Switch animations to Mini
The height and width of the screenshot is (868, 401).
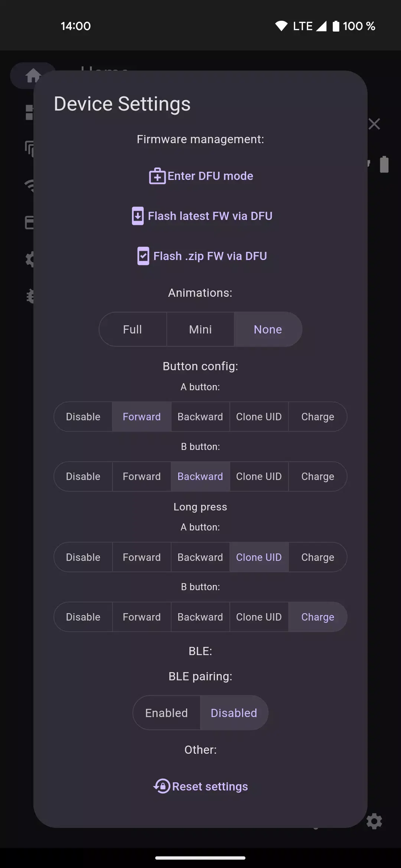pos(200,329)
